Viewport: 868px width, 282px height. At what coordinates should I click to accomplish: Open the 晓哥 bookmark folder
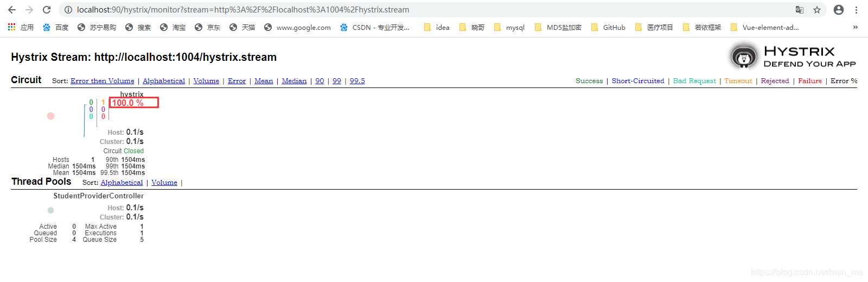(x=471, y=27)
